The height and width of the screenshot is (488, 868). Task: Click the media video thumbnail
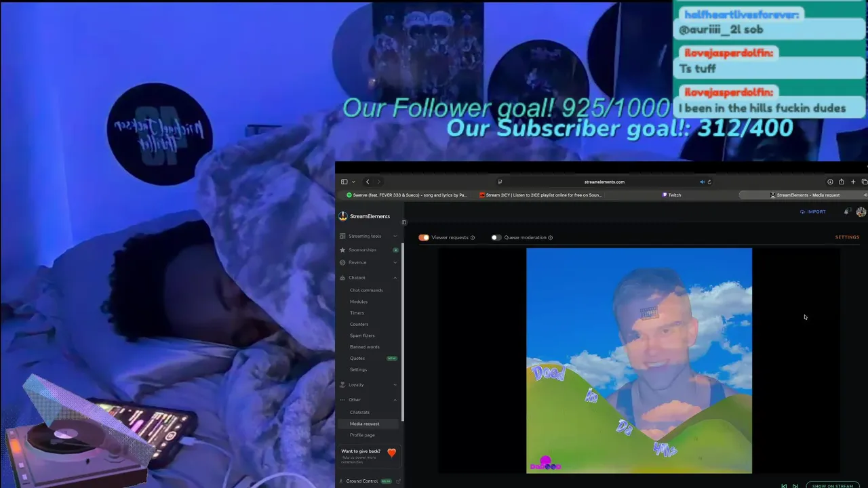(x=639, y=361)
